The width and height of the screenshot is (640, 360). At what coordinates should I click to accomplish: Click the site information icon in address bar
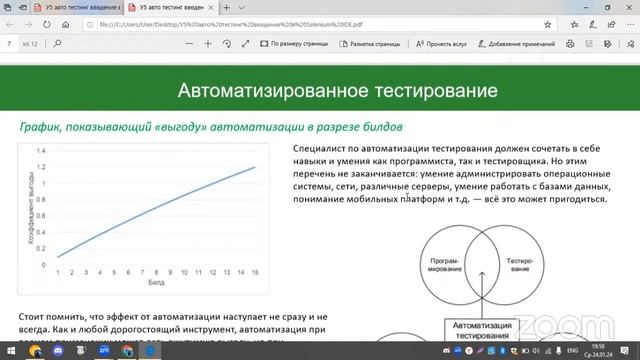(x=90, y=24)
